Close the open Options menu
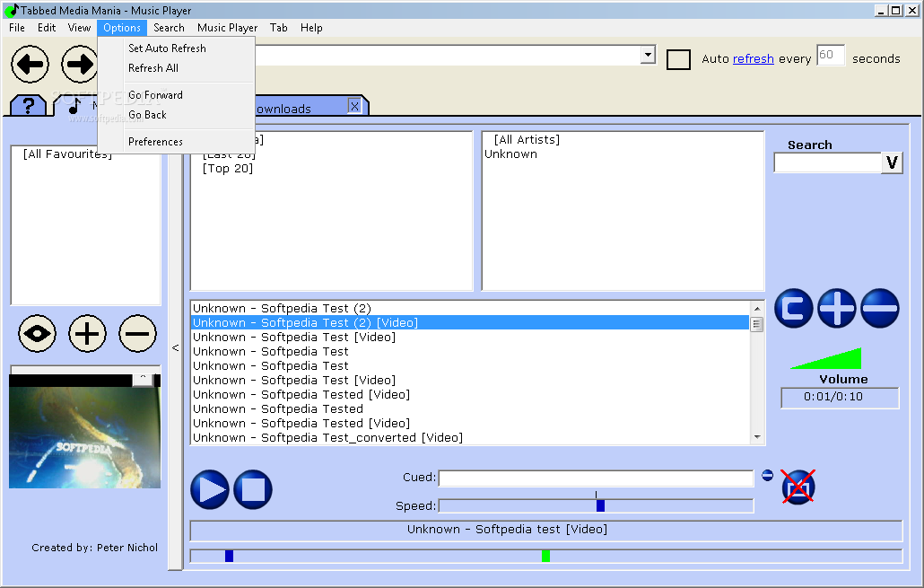The image size is (924, 588). (x=122, y=28)
